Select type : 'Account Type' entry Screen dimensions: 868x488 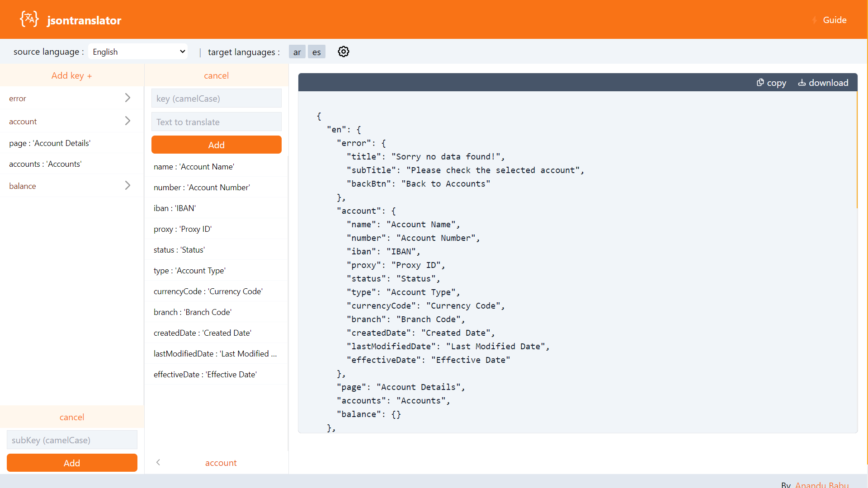[216, 270]
